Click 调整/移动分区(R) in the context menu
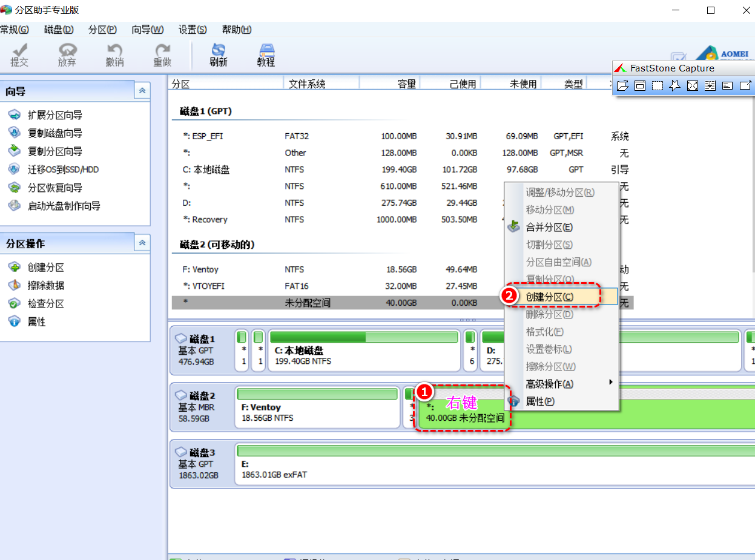This screenshot has width=755, height=560. pos(561,193)
